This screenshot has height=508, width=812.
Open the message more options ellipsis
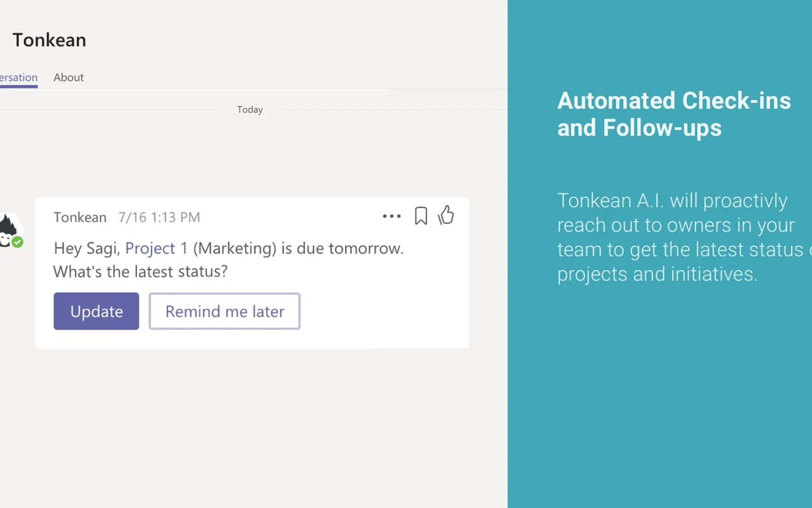pos(391,216)
